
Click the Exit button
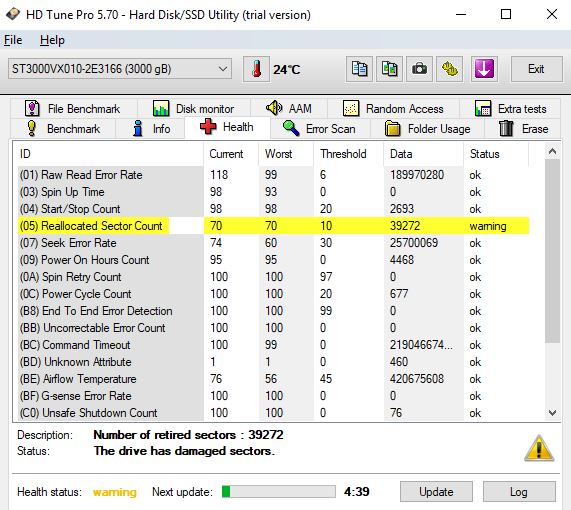coord(536,69)
